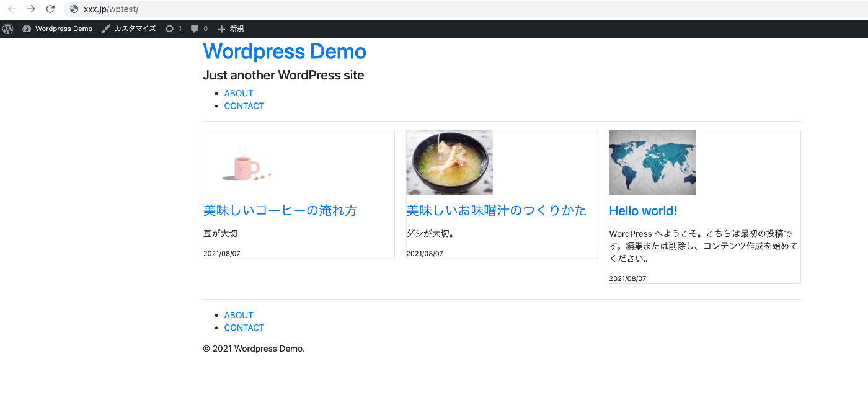The height and width of the screenshot is (400, 868).
Task: Click the date under the coffee post
Action: coord(222,254)
